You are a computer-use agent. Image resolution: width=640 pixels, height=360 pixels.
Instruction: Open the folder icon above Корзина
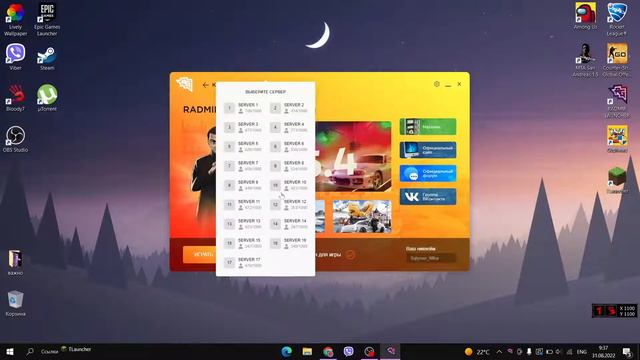[x=16, y=262]
